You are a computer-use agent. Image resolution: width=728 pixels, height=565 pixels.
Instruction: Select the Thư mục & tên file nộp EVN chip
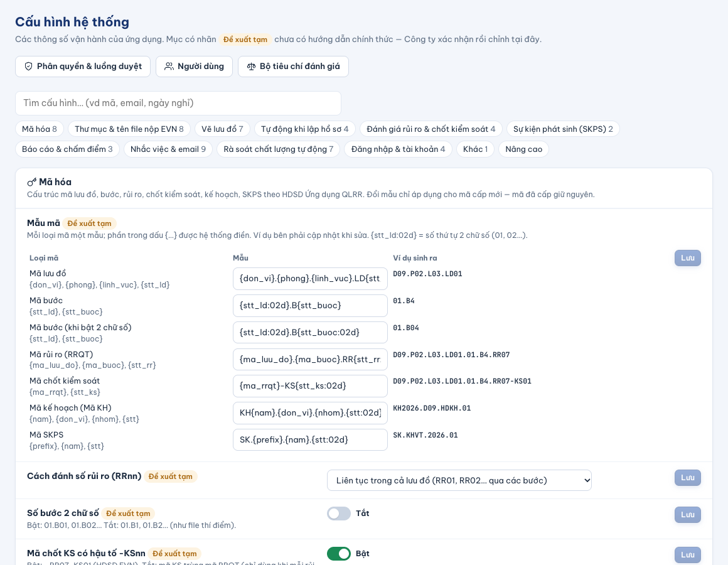pos(129,129)
